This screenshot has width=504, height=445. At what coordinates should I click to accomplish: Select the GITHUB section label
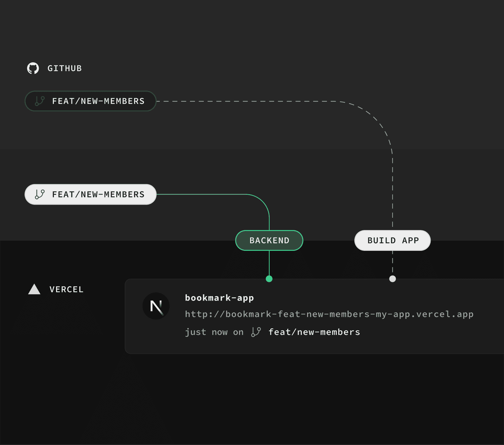pos(64,68)
